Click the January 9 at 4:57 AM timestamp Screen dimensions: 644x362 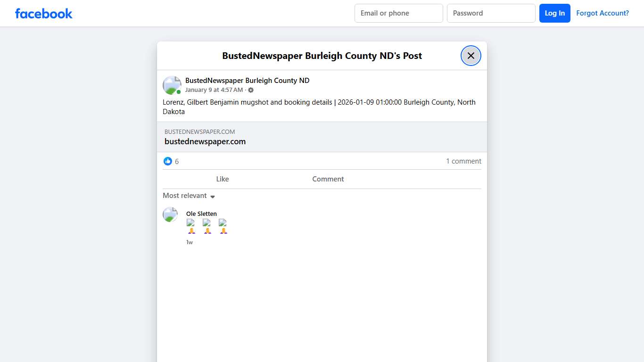[x=214, y=90]
